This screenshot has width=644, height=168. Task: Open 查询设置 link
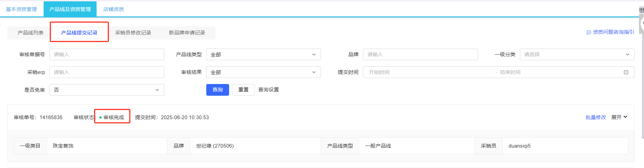click(x=268, y=90)
